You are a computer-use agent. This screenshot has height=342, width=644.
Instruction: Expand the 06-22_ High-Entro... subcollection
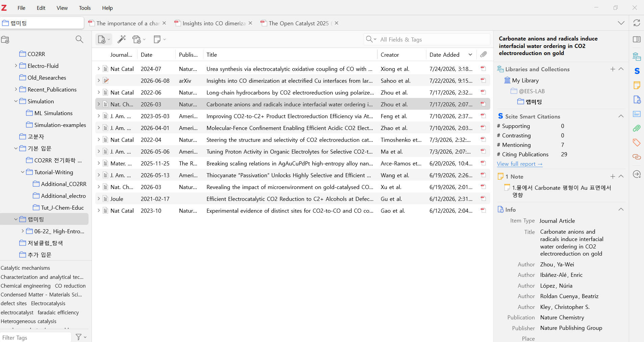23,231
